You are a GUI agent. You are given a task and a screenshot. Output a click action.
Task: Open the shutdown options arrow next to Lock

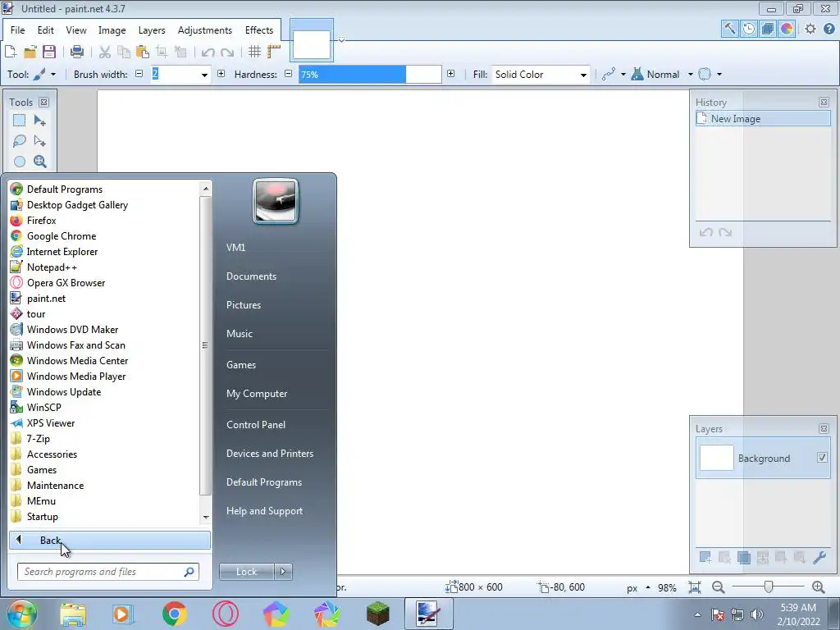[x=283, y=572]
